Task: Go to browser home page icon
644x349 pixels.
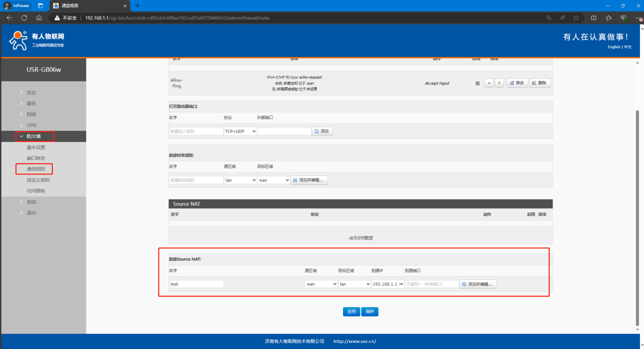Action: coord(39,18)
